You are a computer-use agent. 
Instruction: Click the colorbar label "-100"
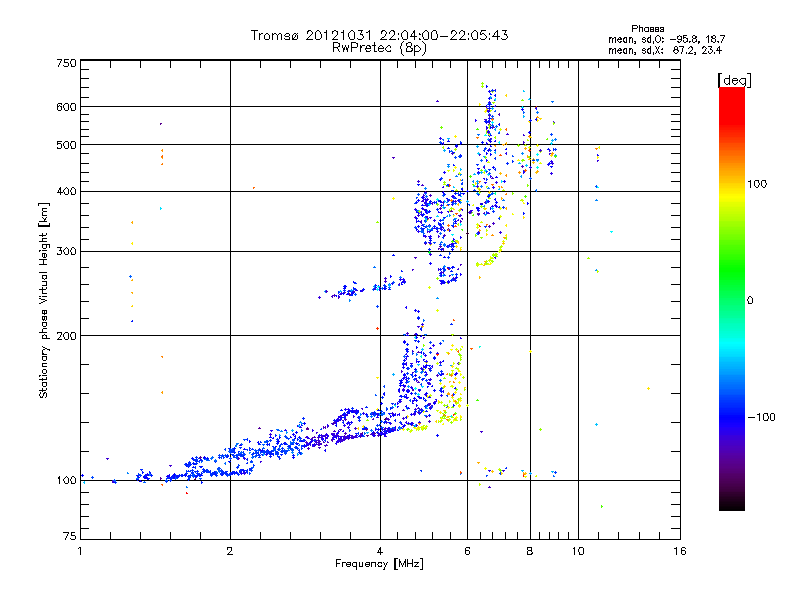point(761,417)
